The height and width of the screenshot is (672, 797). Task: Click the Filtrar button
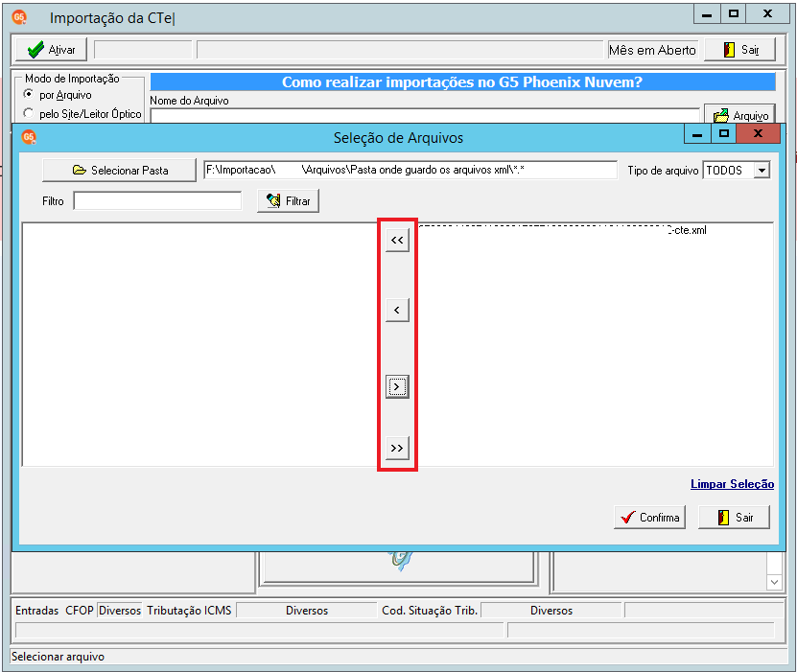(288, 201)
